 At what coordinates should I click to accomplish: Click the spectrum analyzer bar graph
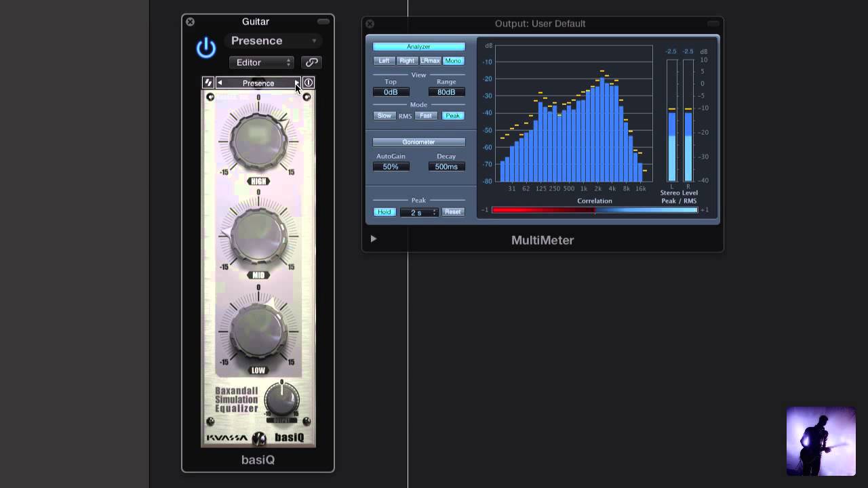(574, 113)
